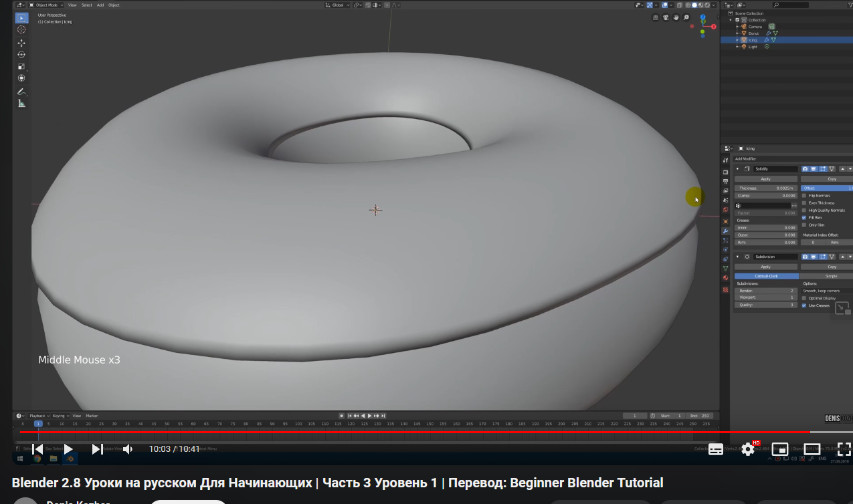Apply the Subdivision modifier
The width and height of the screenshot is (853, 504).
click(766, 267)
